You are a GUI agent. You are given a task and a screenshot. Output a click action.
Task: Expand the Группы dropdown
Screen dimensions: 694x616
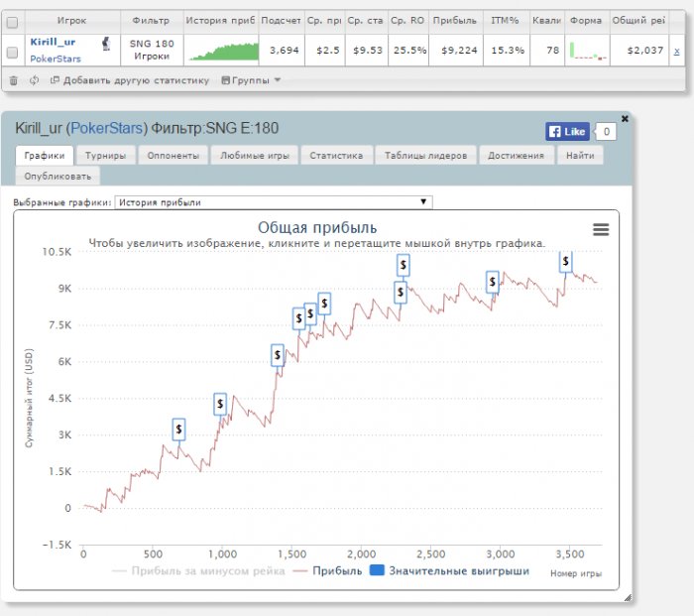[x=251, y=80]
